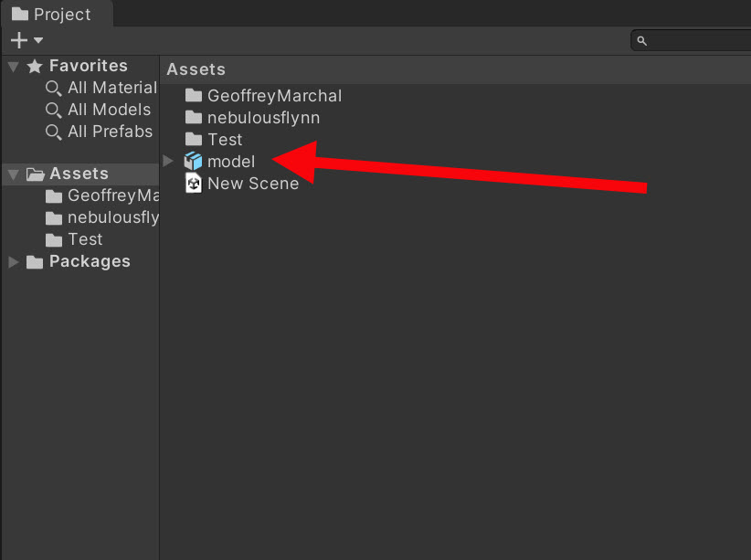Image resolution: width=751 pixels, height=560 pixels.
Task: Select the Assets folder in sidebar tree
Action: click(79, 174)
